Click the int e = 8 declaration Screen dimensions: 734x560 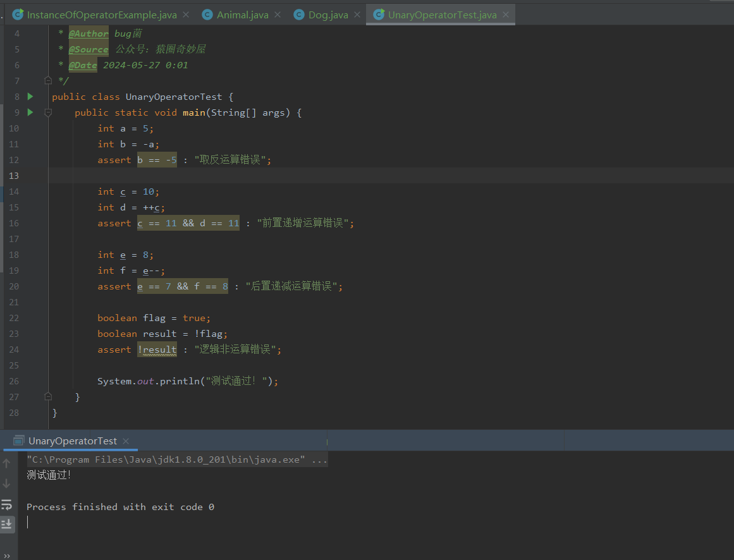pos(125,255)
